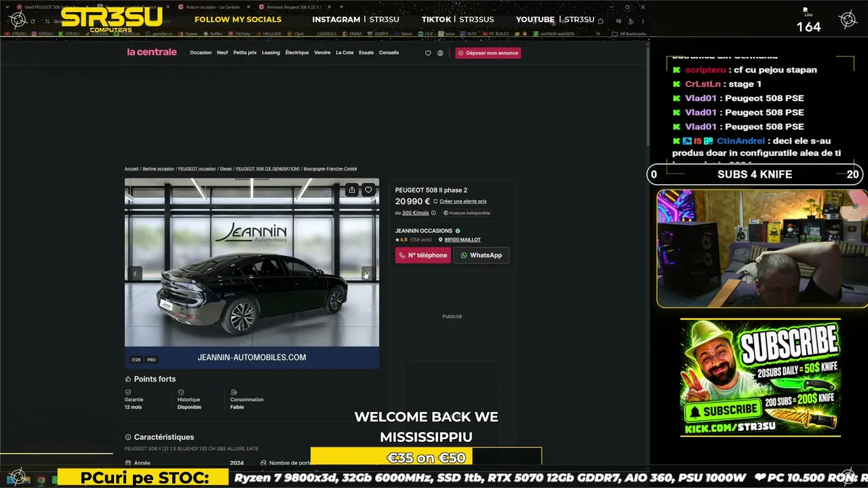868x488 pixels.
Task: Open the HELLCASE bookmark
Action: click(271, 33)
